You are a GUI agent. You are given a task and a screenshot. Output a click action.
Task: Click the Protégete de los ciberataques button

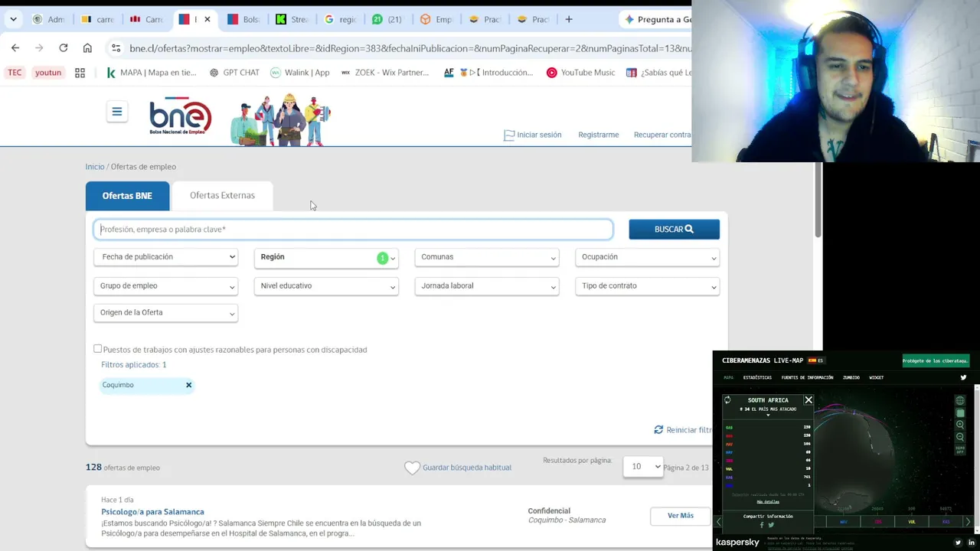point(936,360)
